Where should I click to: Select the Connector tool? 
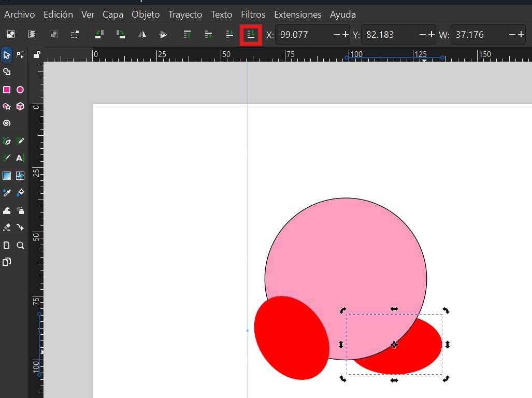point(20,228)
